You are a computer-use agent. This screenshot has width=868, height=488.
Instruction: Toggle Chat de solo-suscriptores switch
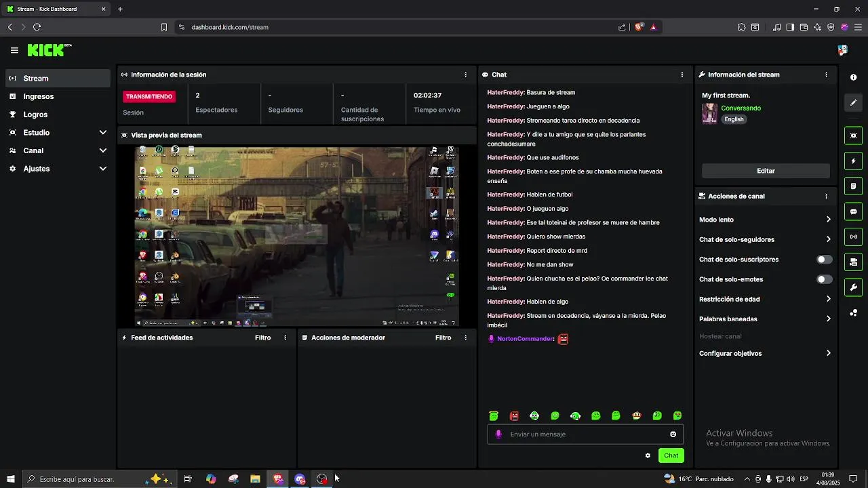(824, 260)
